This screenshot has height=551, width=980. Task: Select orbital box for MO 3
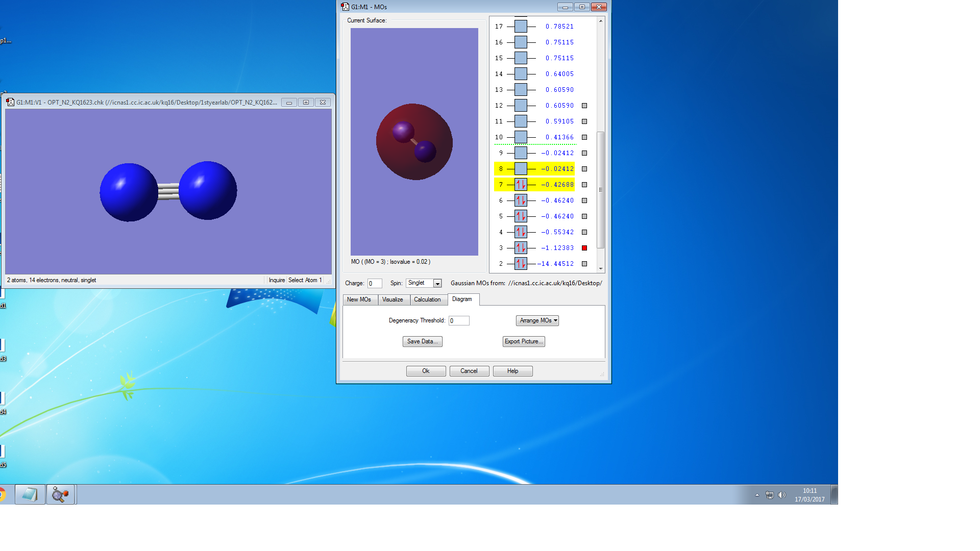(x=521, y=248)
